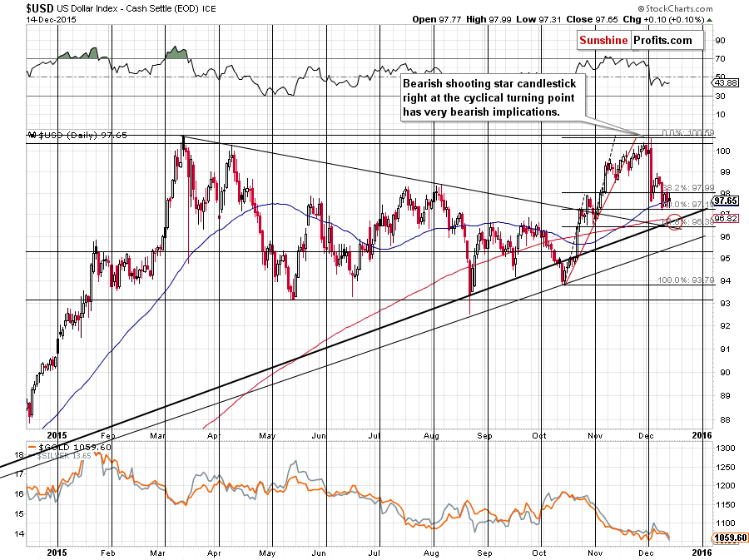Click the 30 level on RSI axis

(721, 96)
